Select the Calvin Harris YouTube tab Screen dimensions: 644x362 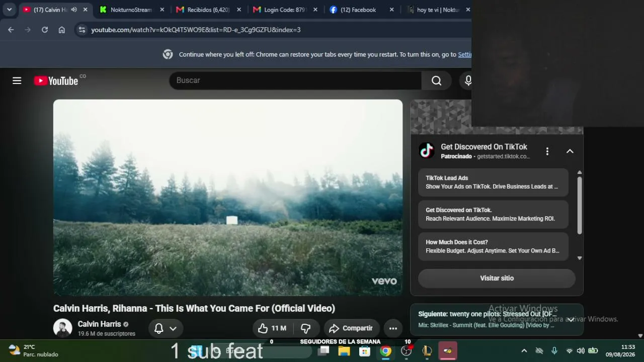(x=50, y=10)
